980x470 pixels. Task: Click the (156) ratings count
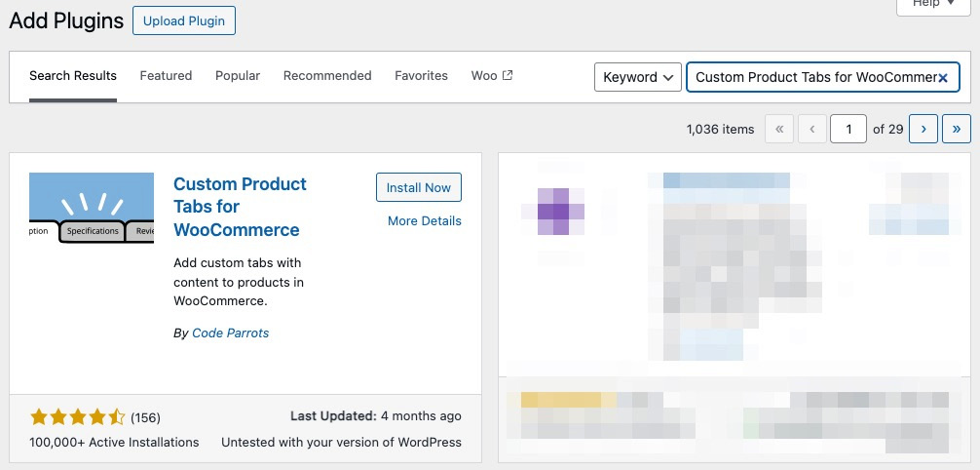tap(145, 417)
